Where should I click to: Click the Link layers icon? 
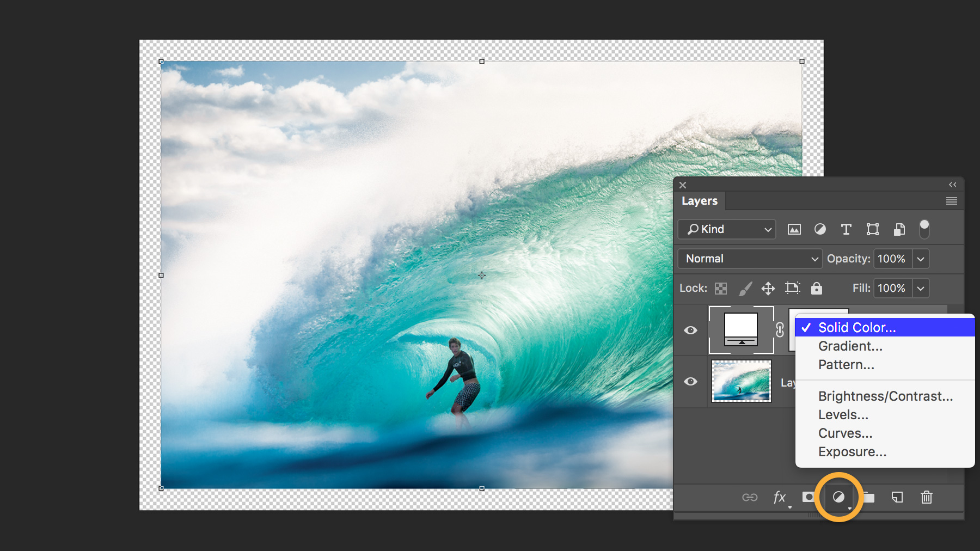(750, 497)
